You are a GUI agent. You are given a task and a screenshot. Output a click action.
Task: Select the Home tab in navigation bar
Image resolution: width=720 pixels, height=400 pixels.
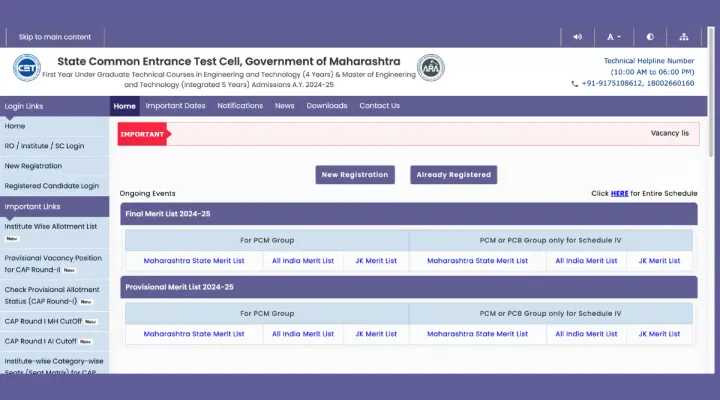pos(124,106)
